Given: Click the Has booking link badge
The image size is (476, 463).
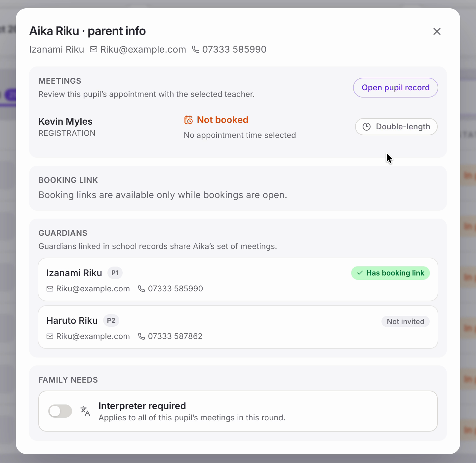Looking at the screenshot, I should tap(390, 273).
